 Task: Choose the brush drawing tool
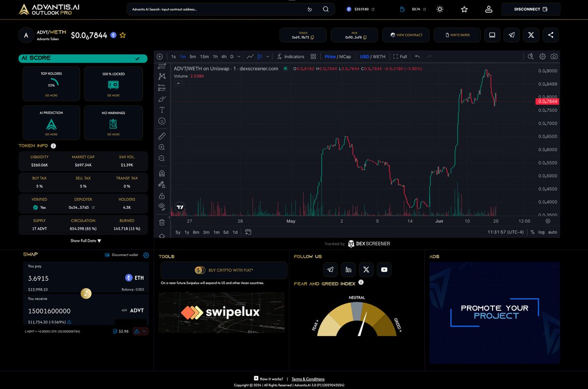tap(162, 98)
